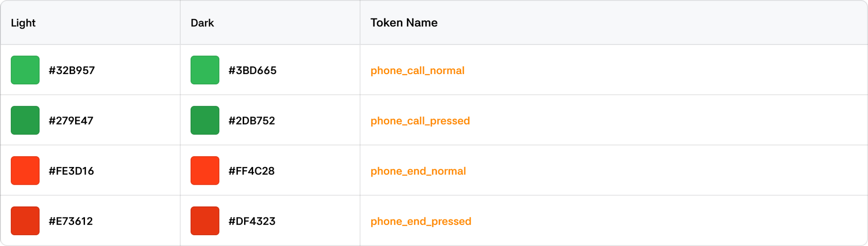The width and height of the screenshot is (868, 246).
Task: Click the phone_end_pressed token name
Action: coord(421,222)
